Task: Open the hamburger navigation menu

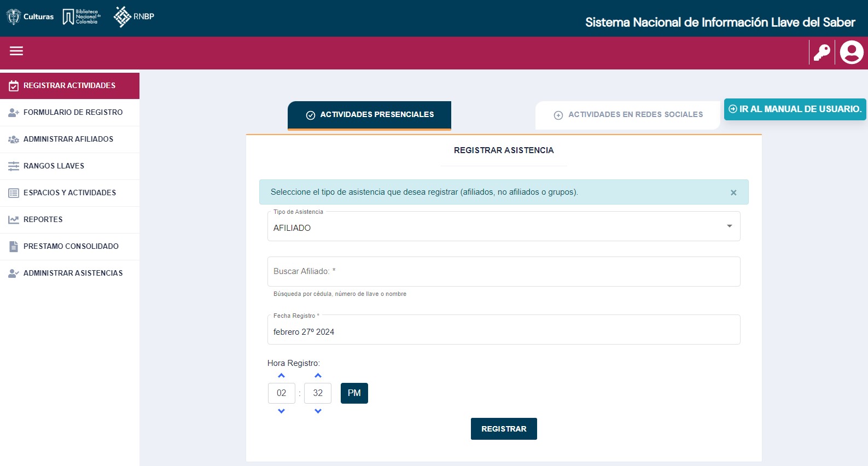Action: [x=16, y=51]
